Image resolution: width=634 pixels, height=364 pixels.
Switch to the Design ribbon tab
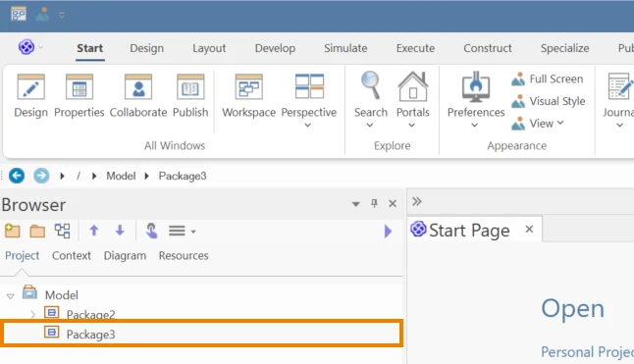pos(147,48)
